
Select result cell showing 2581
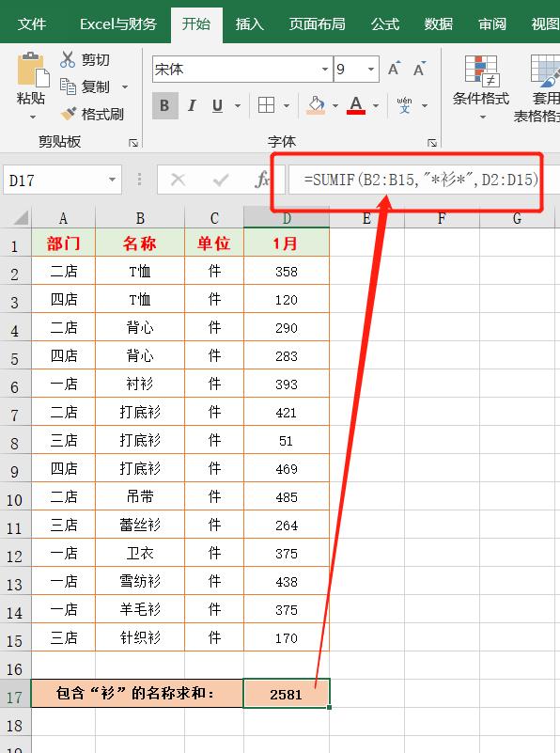(x=287, y=694)
